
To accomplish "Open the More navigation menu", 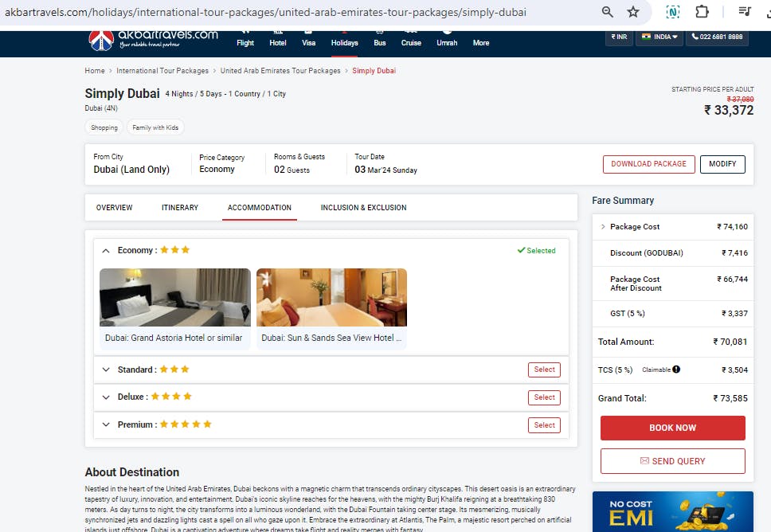I will point(481,43).
